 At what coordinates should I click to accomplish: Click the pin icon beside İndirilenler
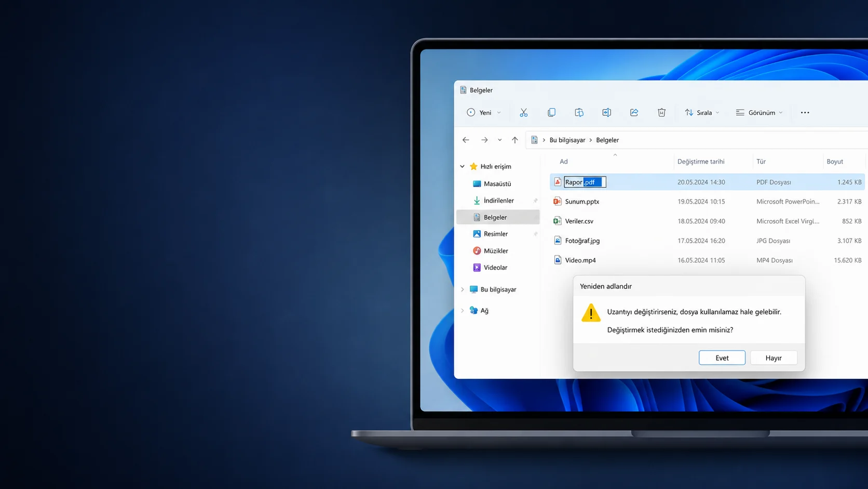tap(535, 201)
